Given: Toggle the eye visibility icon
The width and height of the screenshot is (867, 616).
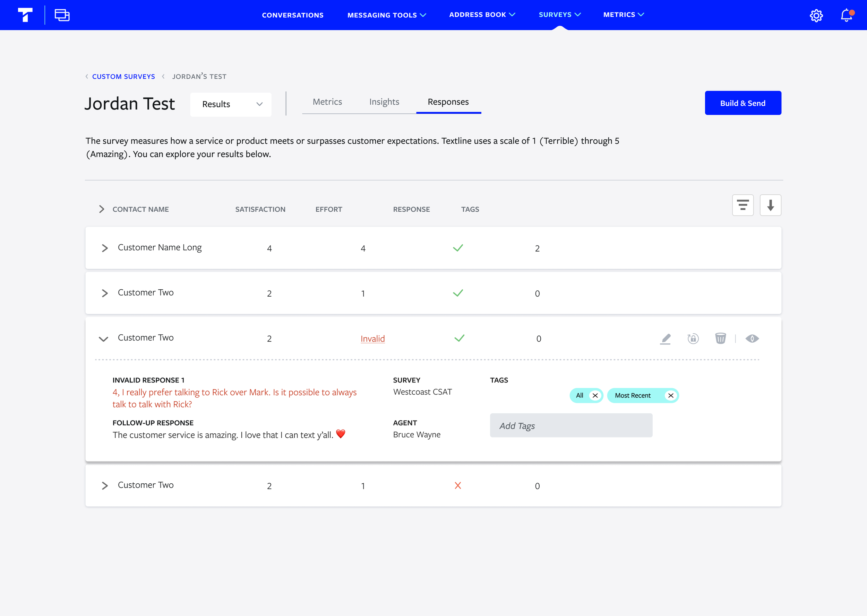Looking at the screenshot, I should (752, 338).
